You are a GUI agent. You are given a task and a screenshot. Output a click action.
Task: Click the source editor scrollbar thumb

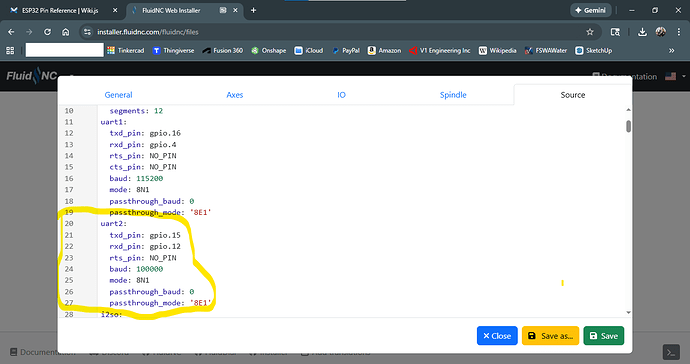pyautogui.click(x=628, y=126)
